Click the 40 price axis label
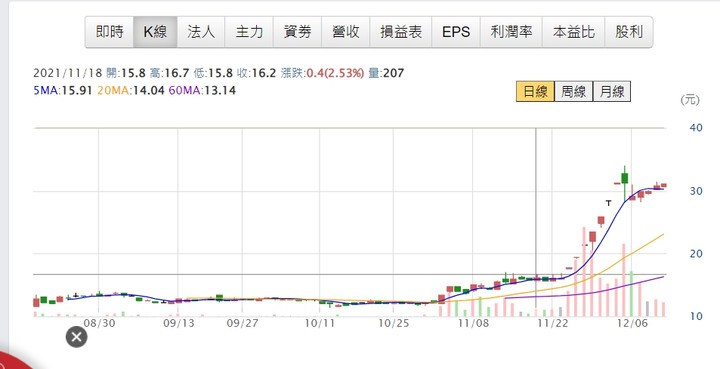720x369 pixels. [696, 128]
